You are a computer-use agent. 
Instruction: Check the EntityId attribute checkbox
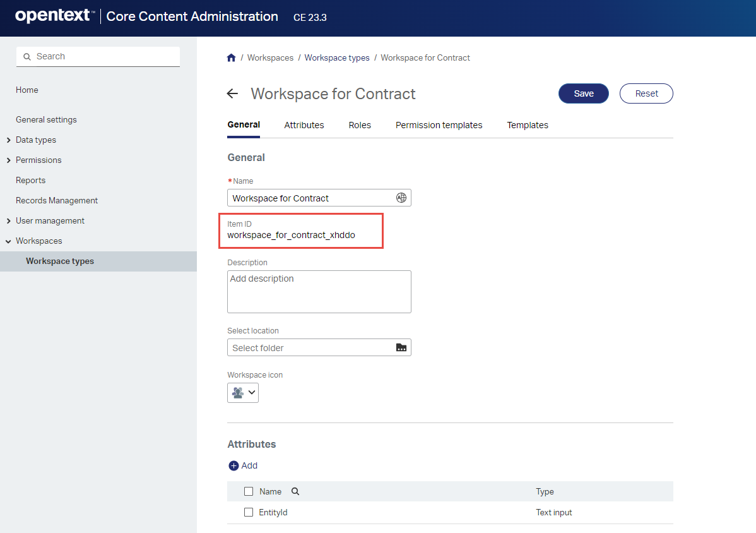click(x=248, y=512)
